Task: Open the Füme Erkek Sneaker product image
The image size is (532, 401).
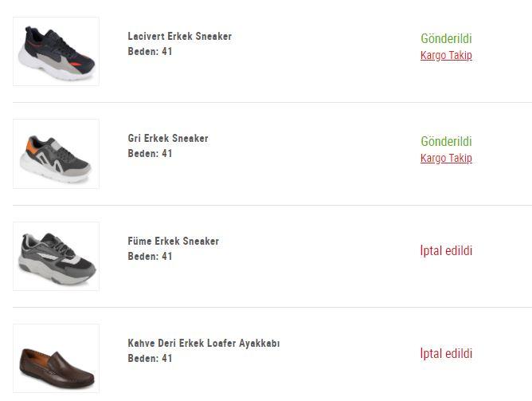Action: tap(56, 257)
